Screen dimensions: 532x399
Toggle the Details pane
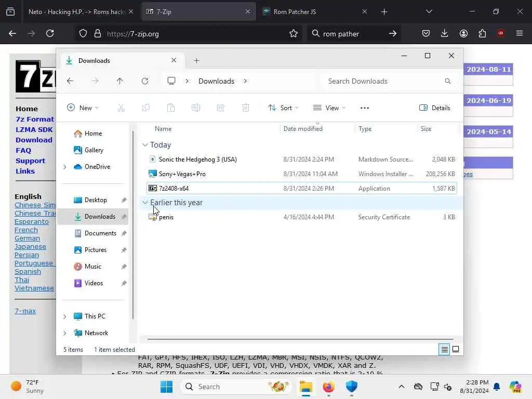pos(435,108)
